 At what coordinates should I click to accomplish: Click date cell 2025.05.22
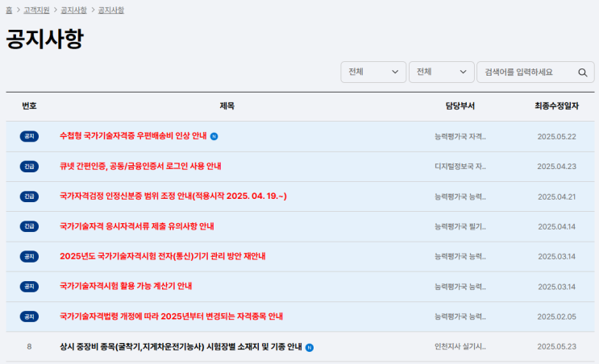[x=556, y=137]
